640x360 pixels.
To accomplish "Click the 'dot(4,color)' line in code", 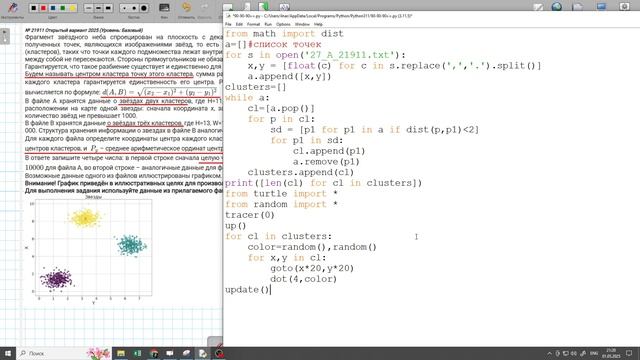I will pyautogui.click(x=303, y=279).
